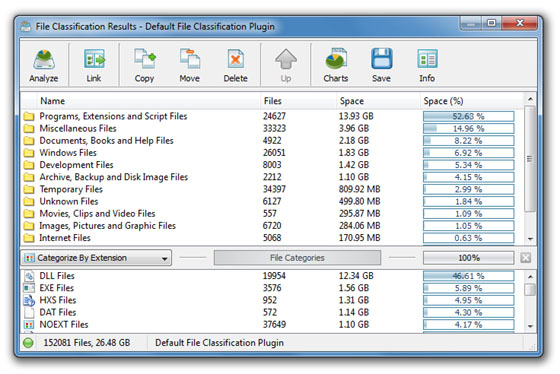Sort by the Space column header
Image resolution: width=560 pixels, height=374 pixels.
[352, 101]
